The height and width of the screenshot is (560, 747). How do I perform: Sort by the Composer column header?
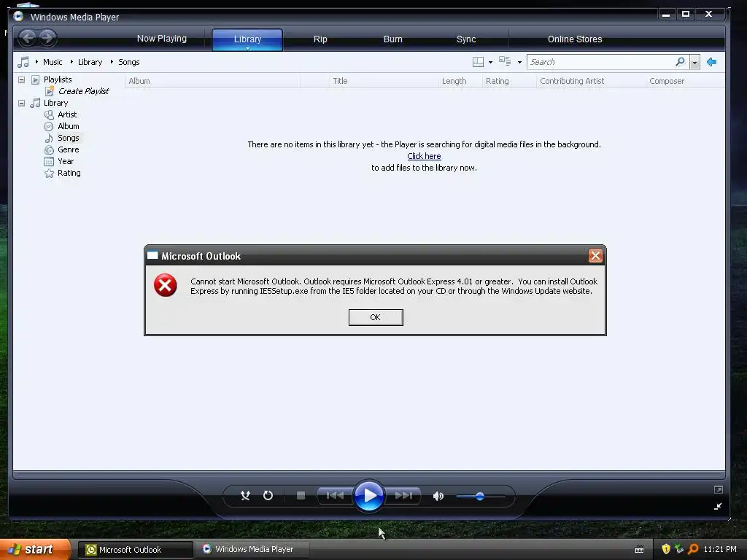(685, 81)
